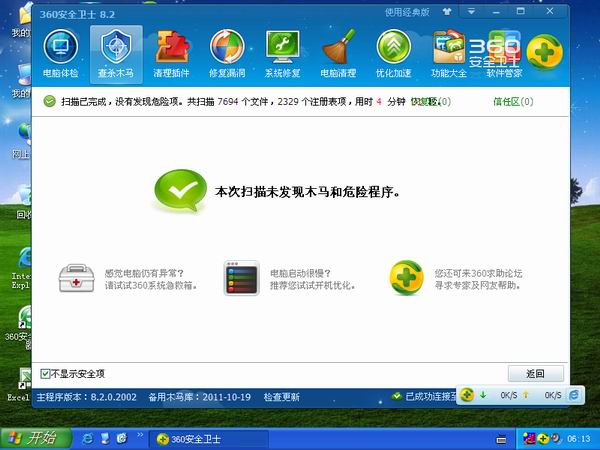Screen dimensions: 600x450
Task: Click 检查更新 in status bar
Action: [282, 397]
